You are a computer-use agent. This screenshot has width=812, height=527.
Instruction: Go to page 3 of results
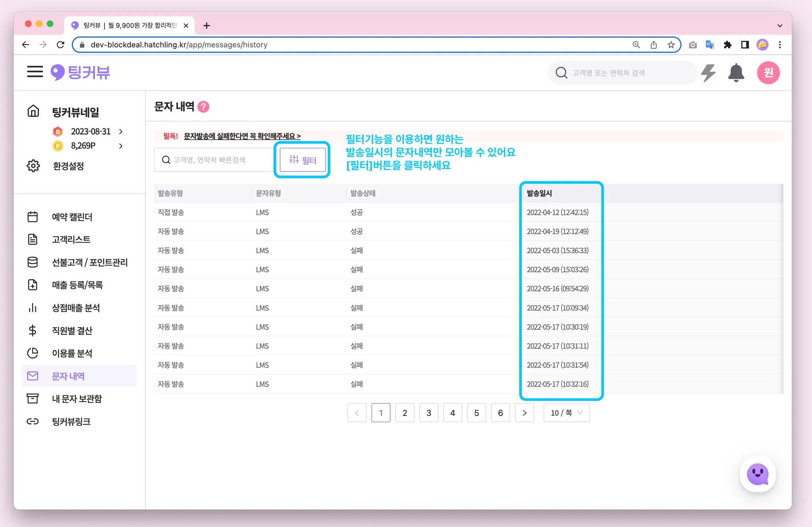(429, 413)
